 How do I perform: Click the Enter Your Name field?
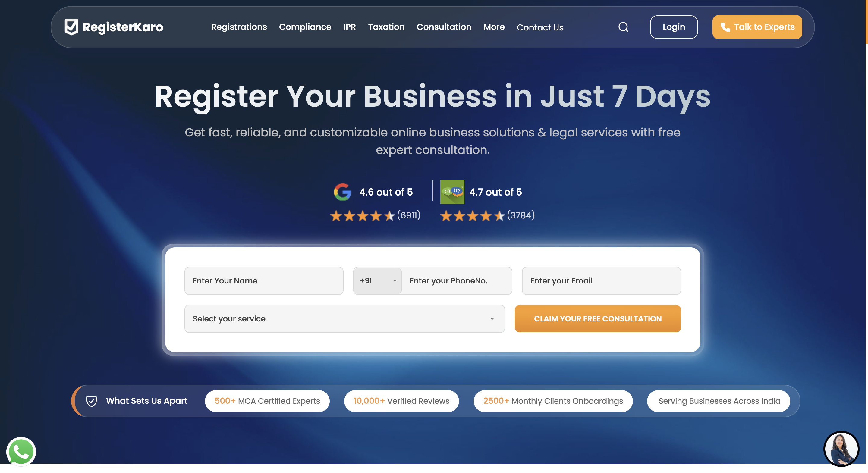pyautogui.click(x=264, y=280)
